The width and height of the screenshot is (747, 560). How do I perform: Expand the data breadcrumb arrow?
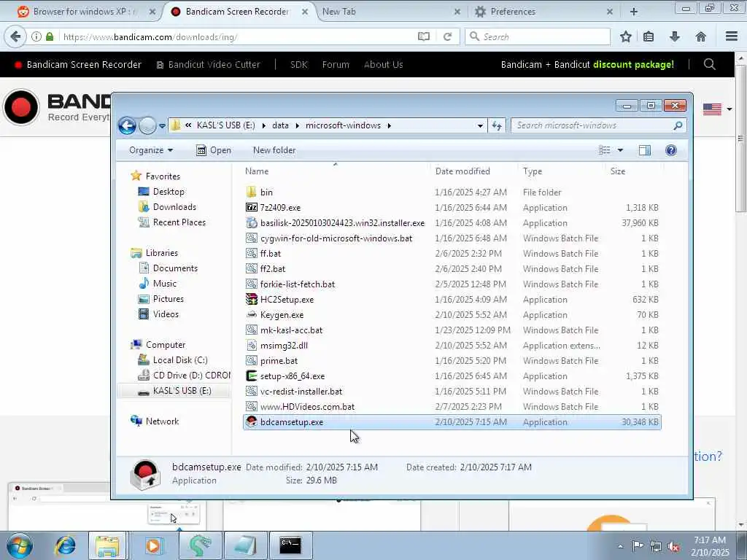pos(298,125)
